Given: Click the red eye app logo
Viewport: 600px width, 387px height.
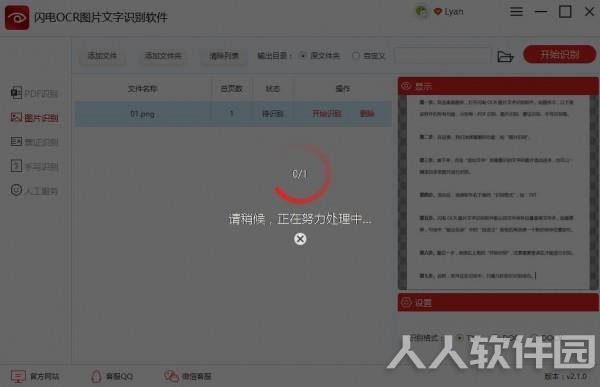Looking at the screenshot, I should tap(17, 17).
